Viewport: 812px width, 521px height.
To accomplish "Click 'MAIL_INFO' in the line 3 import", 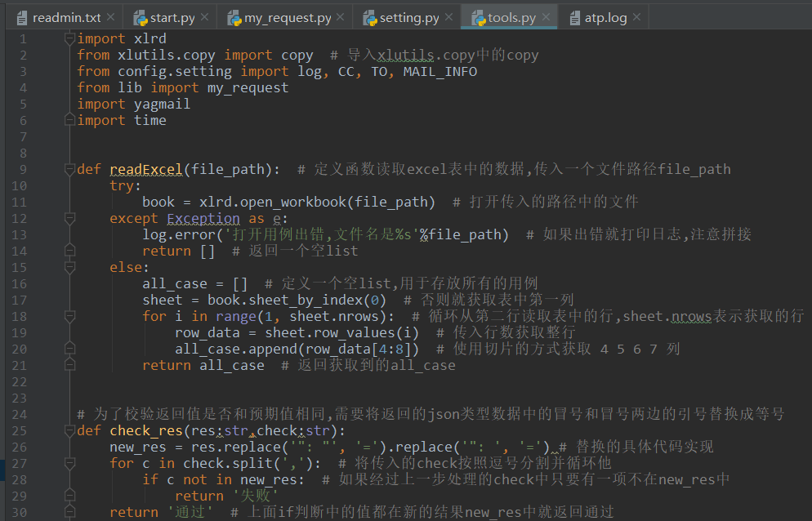I will (440, 72).
